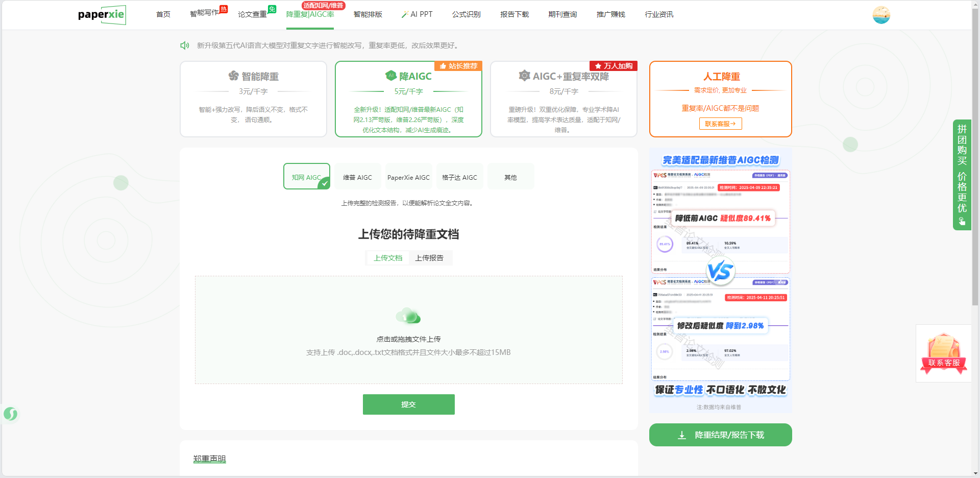Image resolution: width=980 pixels, height=478 pixels.
Task: Open 推广赚钱 menu item
Action: [x=610, y=14]
